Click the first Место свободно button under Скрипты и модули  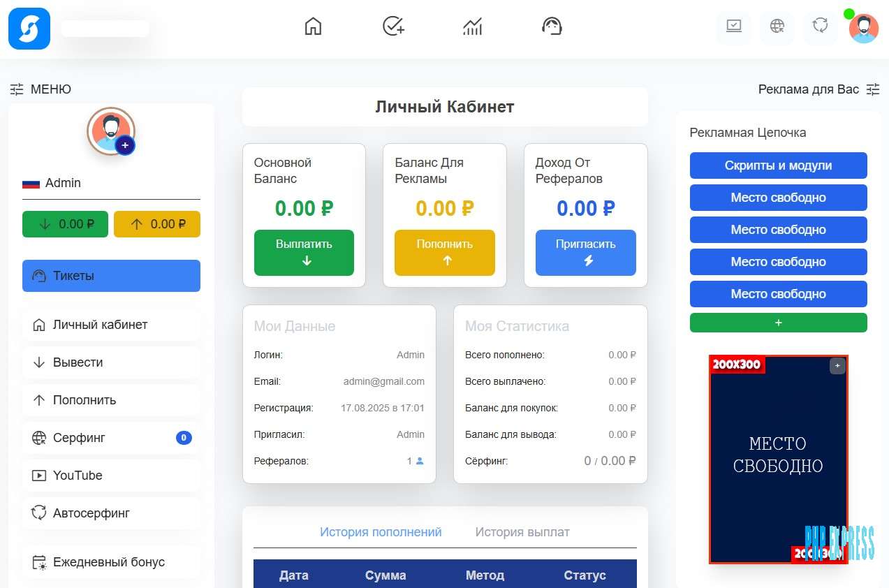(779, 198)
